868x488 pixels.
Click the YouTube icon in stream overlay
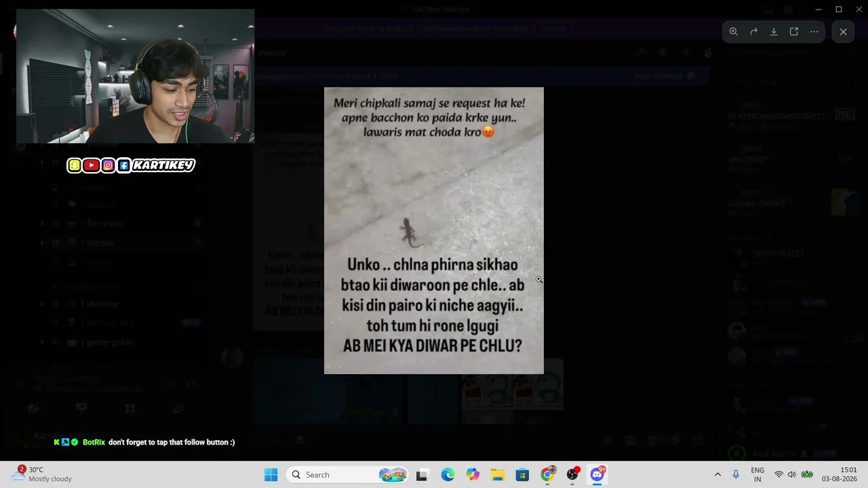(91, 165)
